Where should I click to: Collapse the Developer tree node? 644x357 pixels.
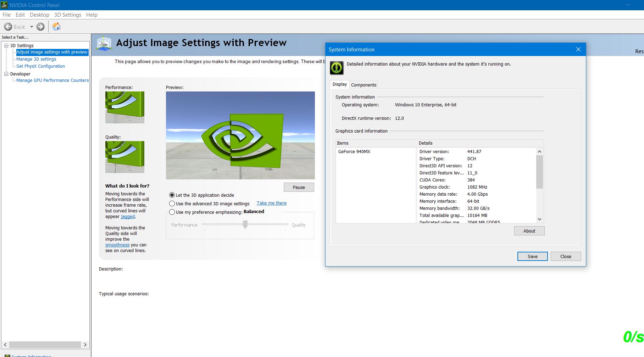pyautogui.click(x=6, y=74)
